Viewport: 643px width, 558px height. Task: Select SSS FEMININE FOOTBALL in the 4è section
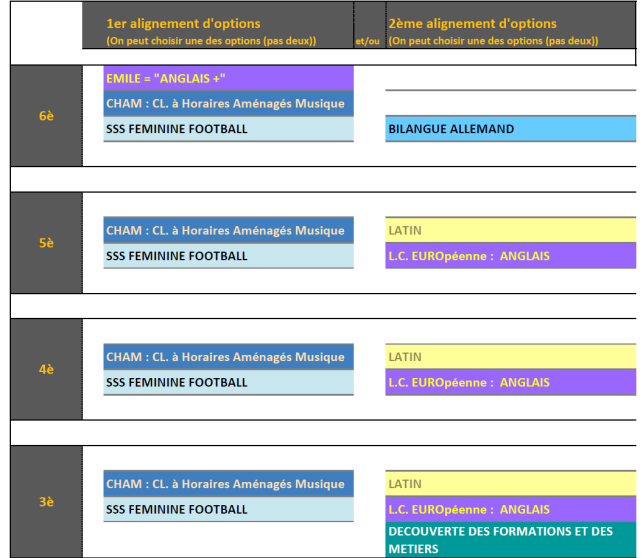coord(228,382)
